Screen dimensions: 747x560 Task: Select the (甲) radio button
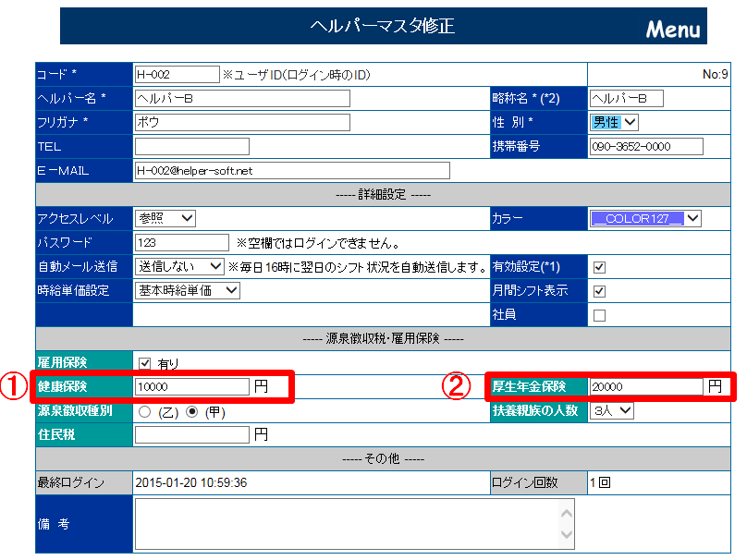(191, 411)
